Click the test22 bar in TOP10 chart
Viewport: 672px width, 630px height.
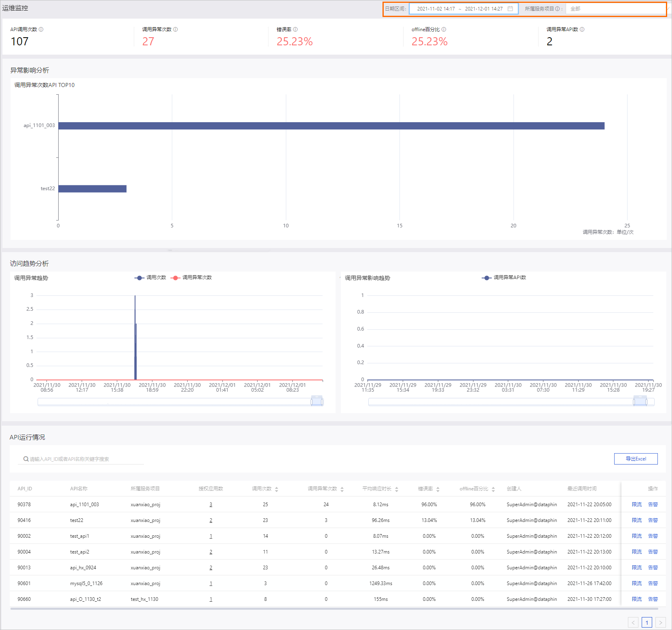(92, 189)
